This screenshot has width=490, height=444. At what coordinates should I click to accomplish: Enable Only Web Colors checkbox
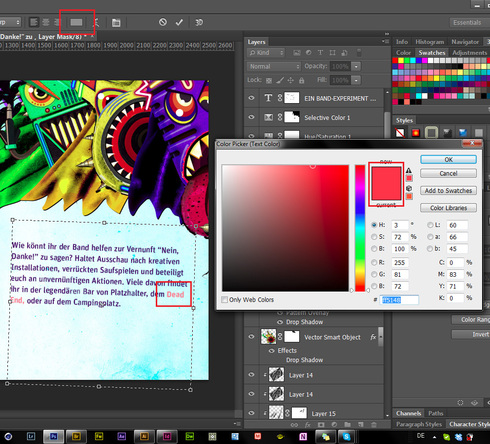(225, 299)
